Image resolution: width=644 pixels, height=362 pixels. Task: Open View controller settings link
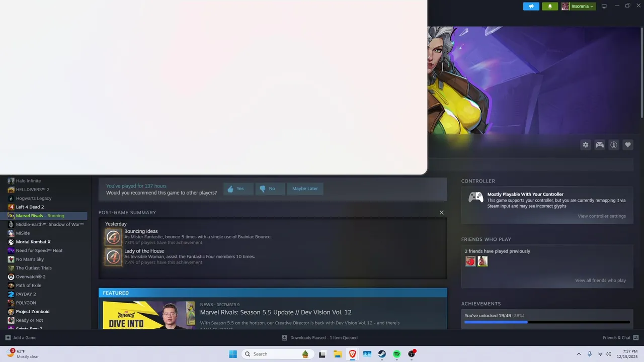602,216
